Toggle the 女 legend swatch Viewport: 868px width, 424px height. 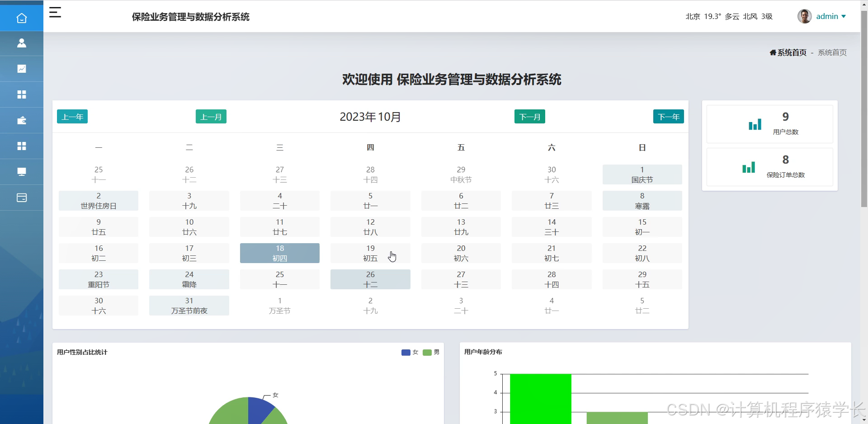pos(406,352)
